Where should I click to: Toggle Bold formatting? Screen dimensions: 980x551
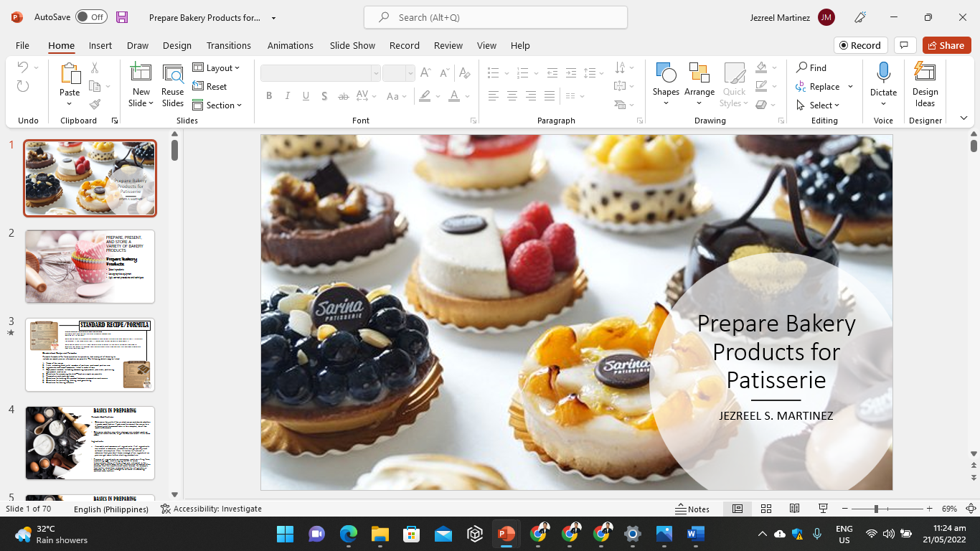(x=269, y=96)
